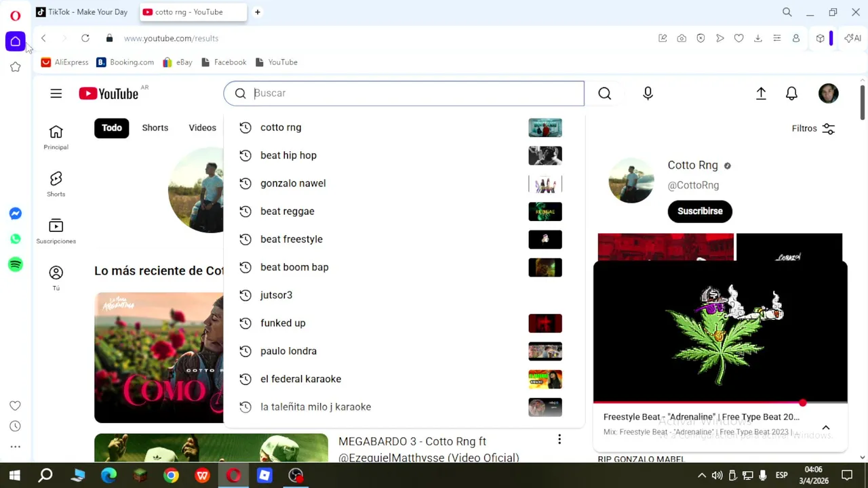Reload the page
The width and height of the screenshot is (868, 488).
[x=85, y=38]
